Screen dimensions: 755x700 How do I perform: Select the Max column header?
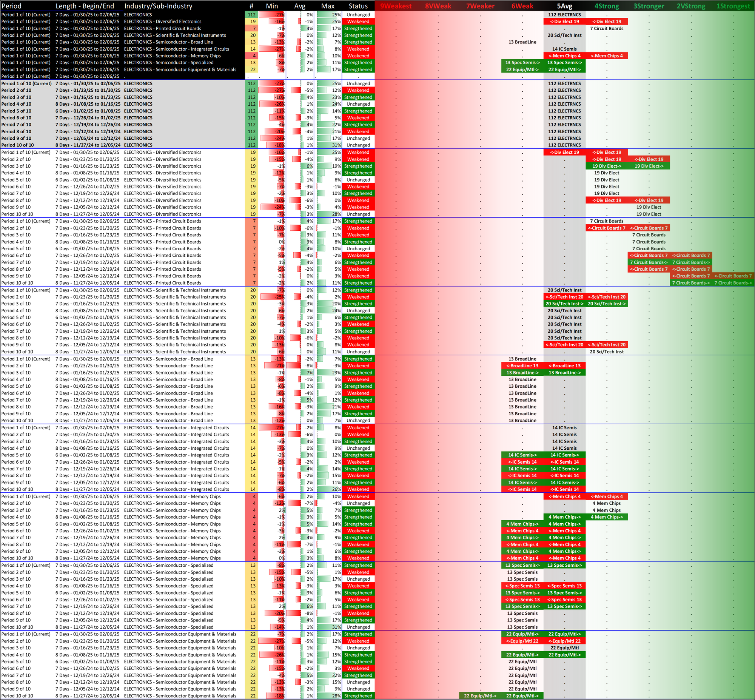tap(328, 6)
